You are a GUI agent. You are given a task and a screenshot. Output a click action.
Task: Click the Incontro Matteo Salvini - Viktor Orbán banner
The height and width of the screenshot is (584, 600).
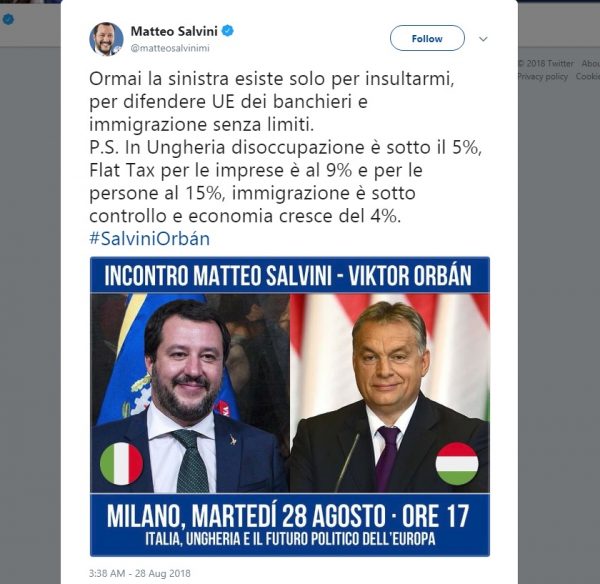(290, 275)
